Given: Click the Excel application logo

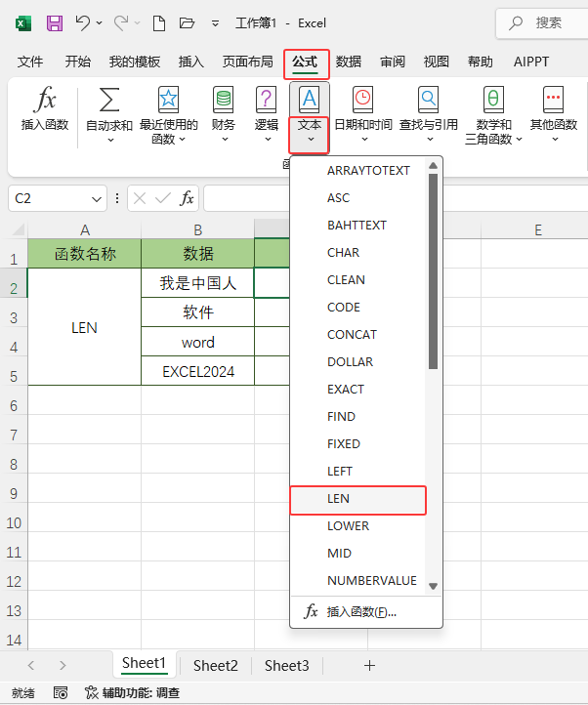Looking at the screenshot, I should coord(23,22).
